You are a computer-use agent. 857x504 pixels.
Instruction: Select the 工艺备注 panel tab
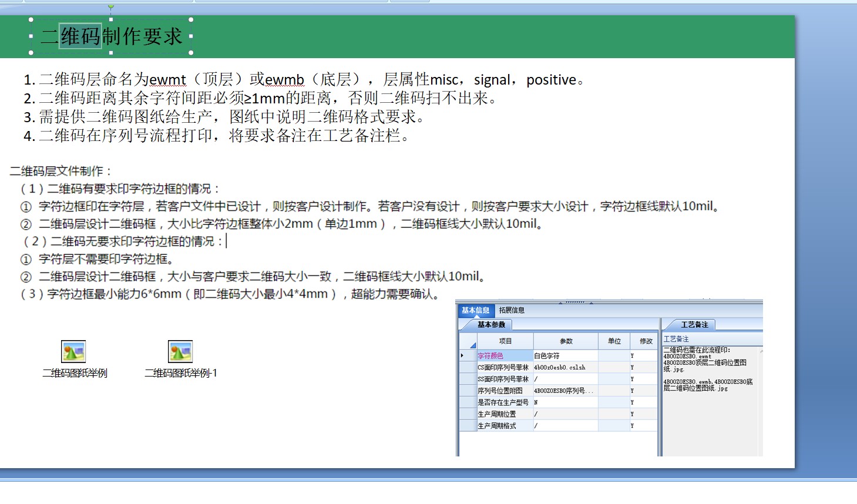click(x=694, y=325)
